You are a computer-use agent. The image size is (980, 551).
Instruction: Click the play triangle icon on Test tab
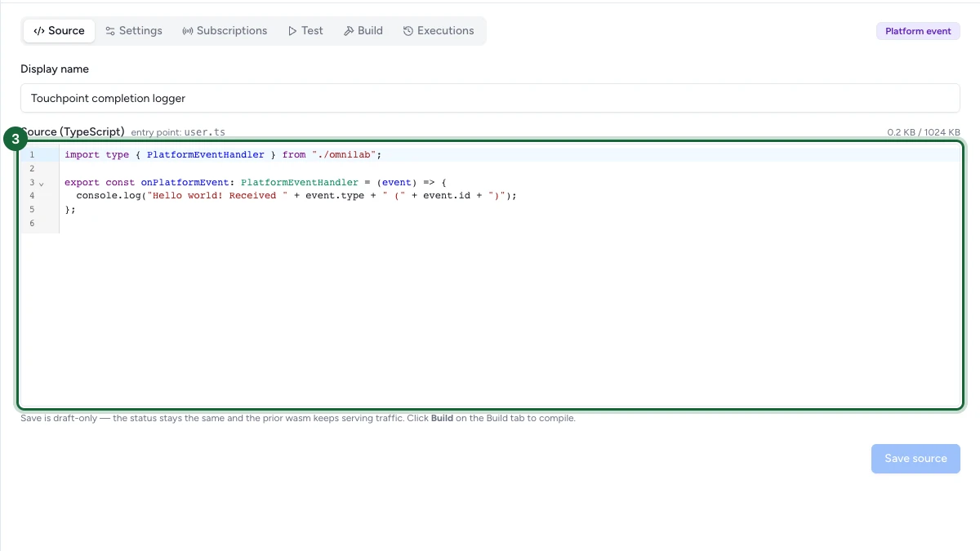(292, 31)
